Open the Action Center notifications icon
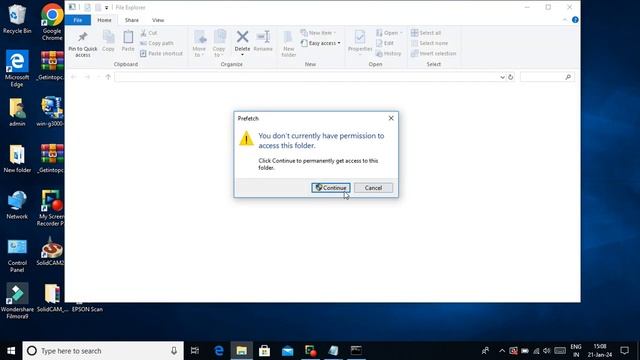This screenshot has width=640, height=360. point(624,351)
